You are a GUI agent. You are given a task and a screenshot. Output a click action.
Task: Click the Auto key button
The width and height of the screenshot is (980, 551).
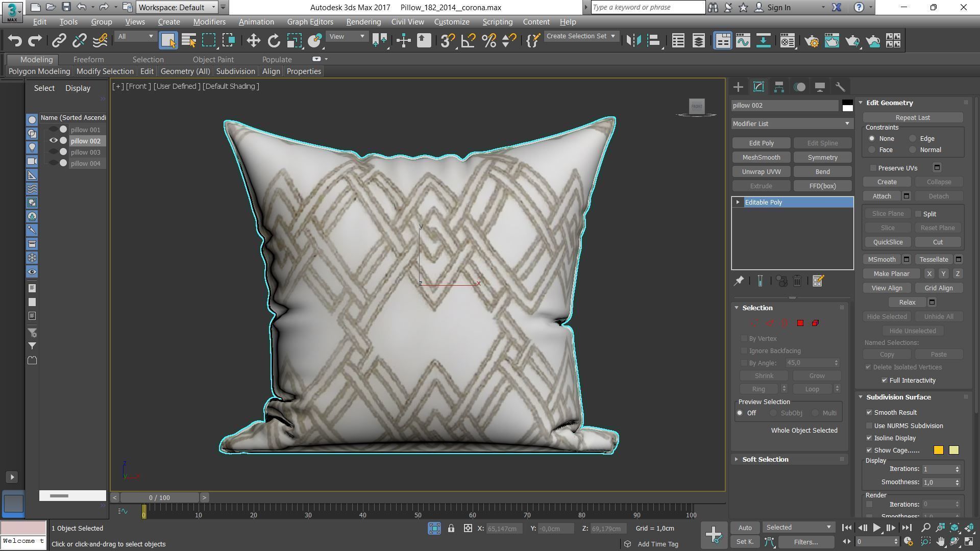[745, 528]
